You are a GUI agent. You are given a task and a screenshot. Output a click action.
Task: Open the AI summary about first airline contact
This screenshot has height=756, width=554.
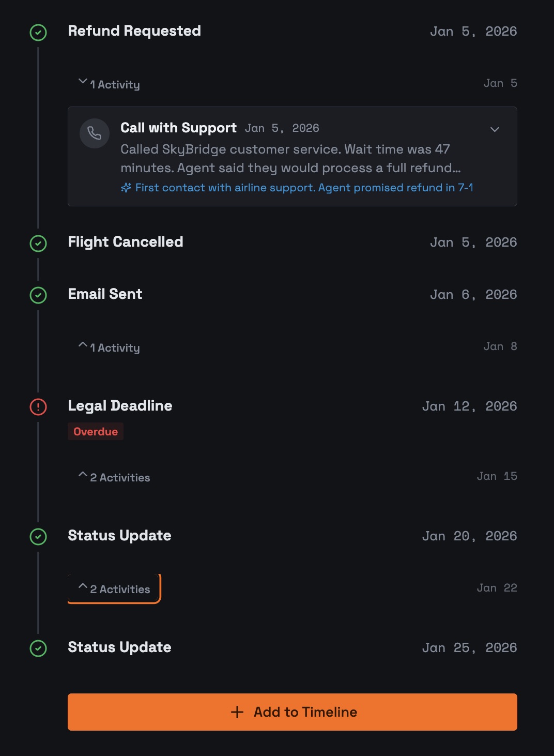click(304, 188)
